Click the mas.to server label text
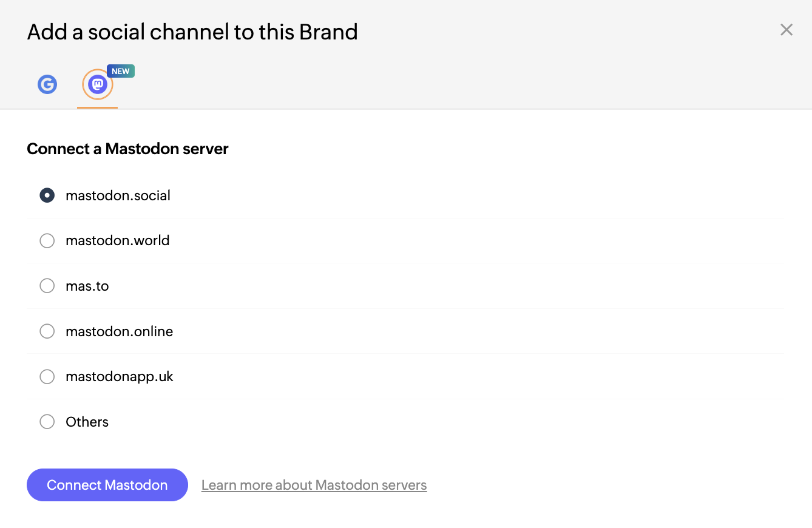 pos(87,286)
